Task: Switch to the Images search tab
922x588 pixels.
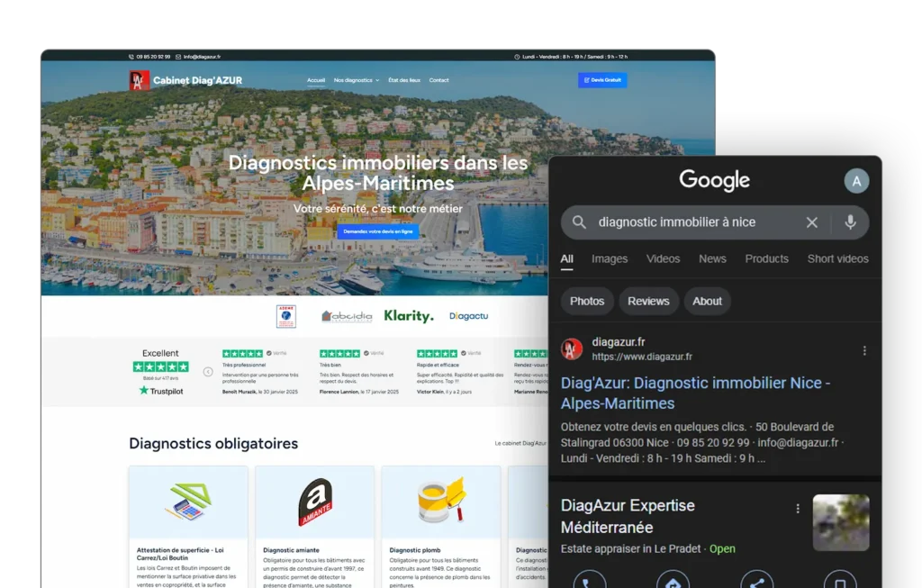Action: pos(609,258)
